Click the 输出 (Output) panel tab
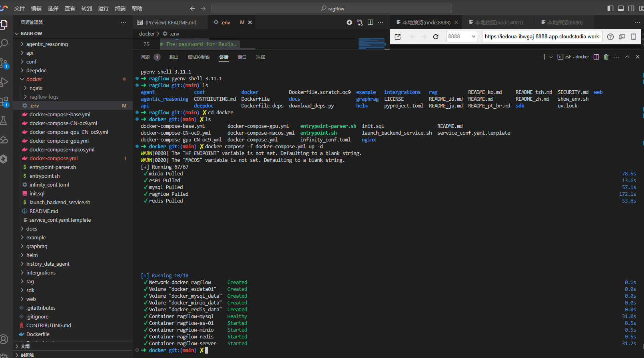This screenshot has width=644, height=358. point(173,57)
